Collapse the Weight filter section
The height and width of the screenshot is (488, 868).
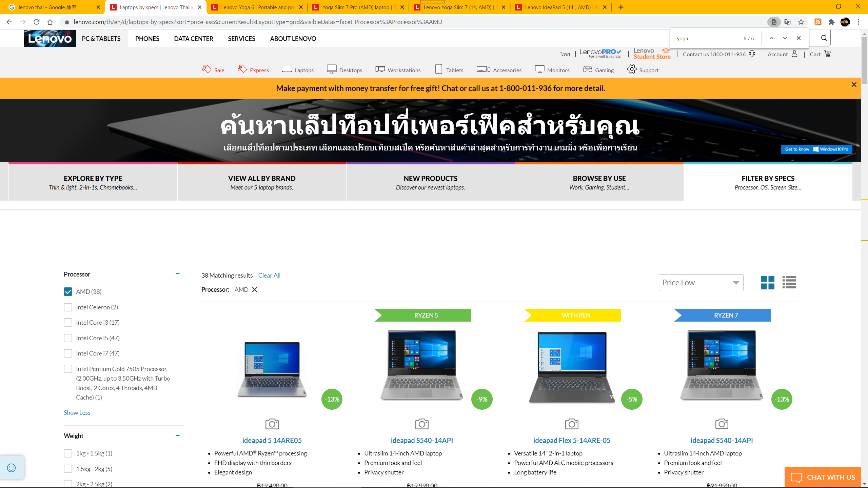(177, 435)
